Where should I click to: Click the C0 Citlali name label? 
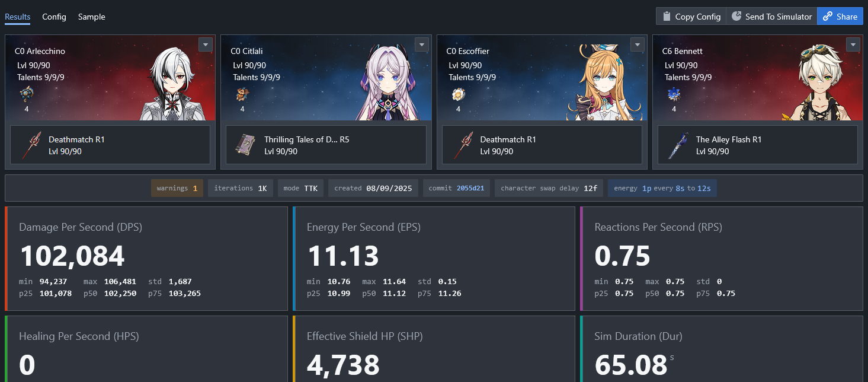tap(246, 51)
